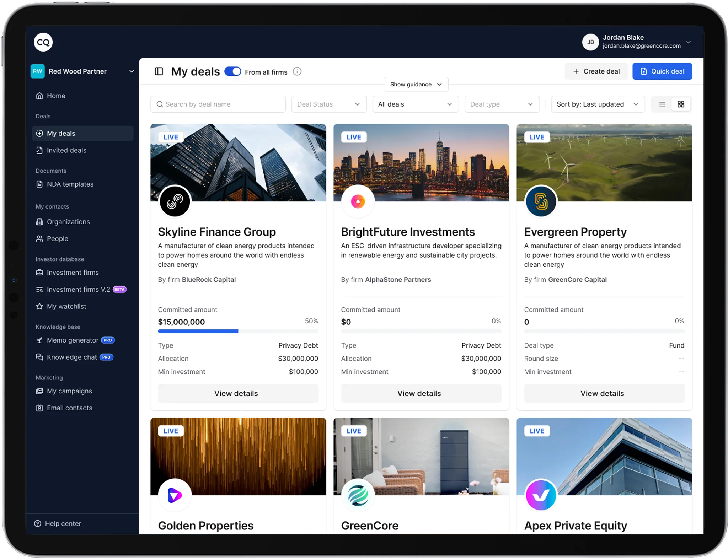Click Skyline Finance Group logo avatar

175,201
